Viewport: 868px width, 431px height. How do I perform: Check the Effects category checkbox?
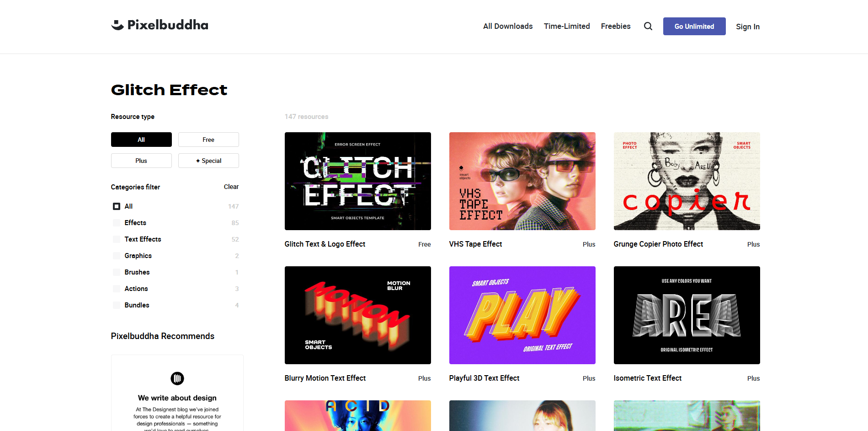point(116,223)
